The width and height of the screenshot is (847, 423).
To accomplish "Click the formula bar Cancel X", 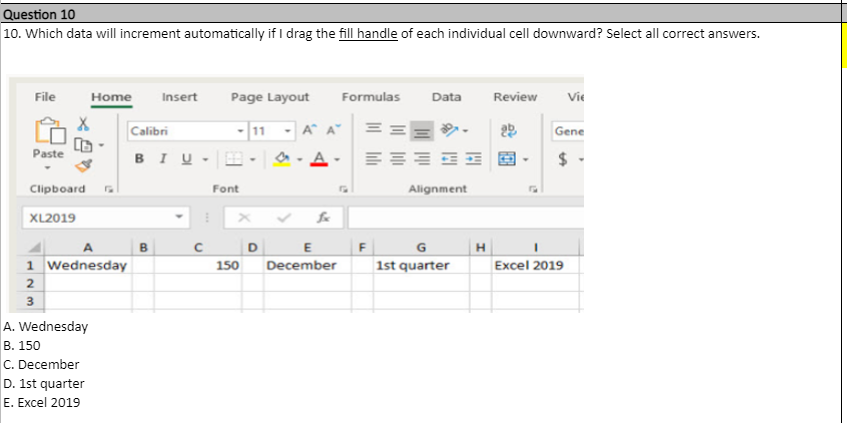I will point(244,218).
